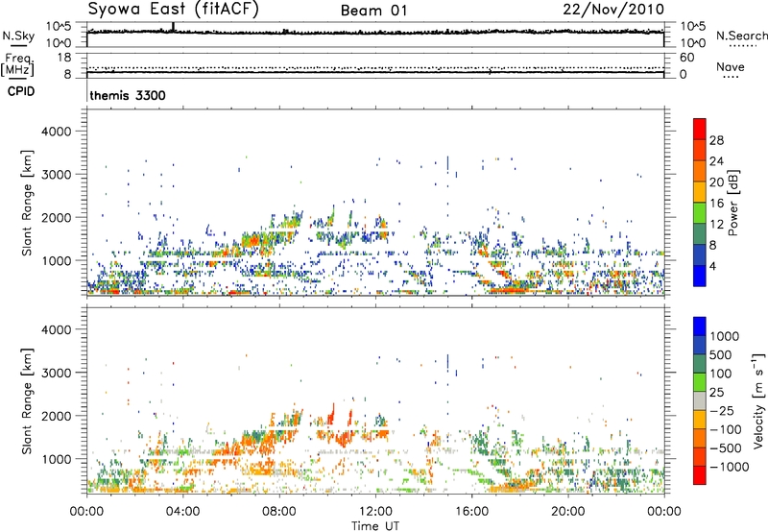This screenshot has width=768, height=532.
Task: Click the 'N.Search' legend label
Action: pyautogui.click(x=741, y=36)
